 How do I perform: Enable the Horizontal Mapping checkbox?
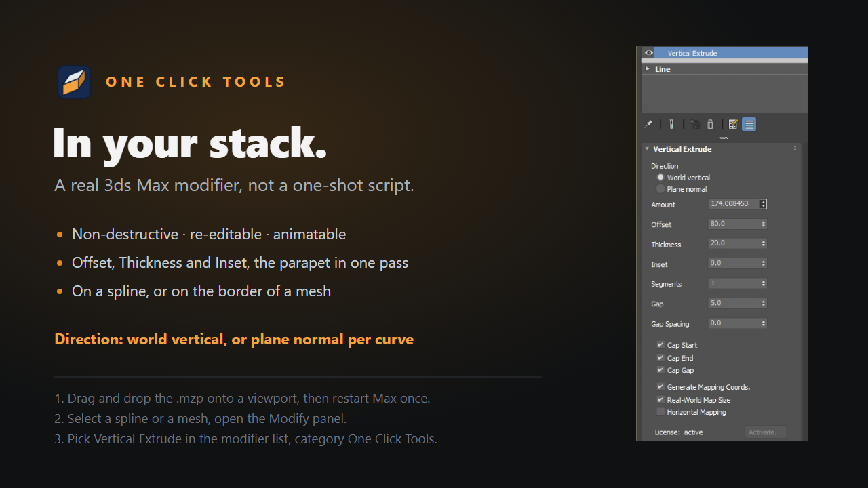coord(660,411)
